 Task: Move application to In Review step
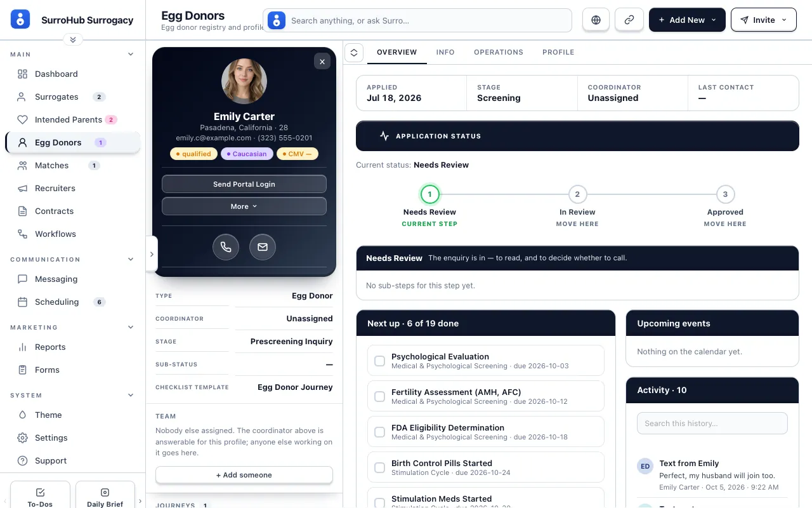tap(577, 194)
